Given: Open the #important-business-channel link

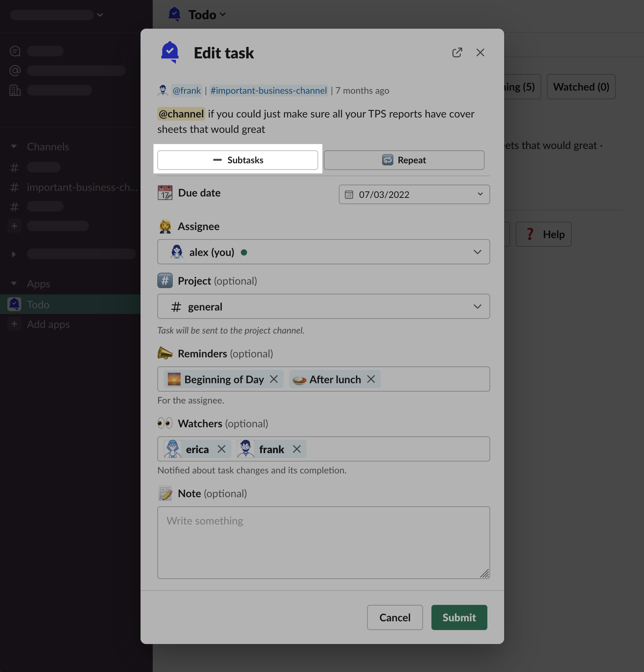Looking at the screenshot, I should 269,91.
